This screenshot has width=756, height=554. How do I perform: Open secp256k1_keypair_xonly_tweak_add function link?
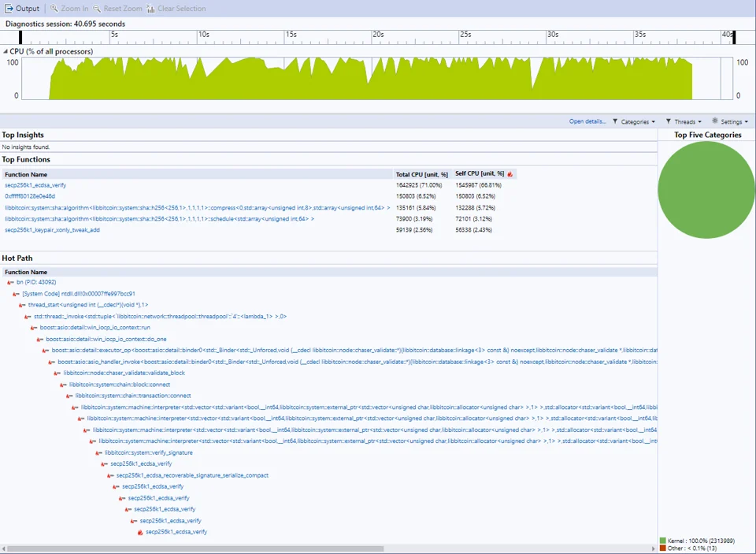[52, 230]
